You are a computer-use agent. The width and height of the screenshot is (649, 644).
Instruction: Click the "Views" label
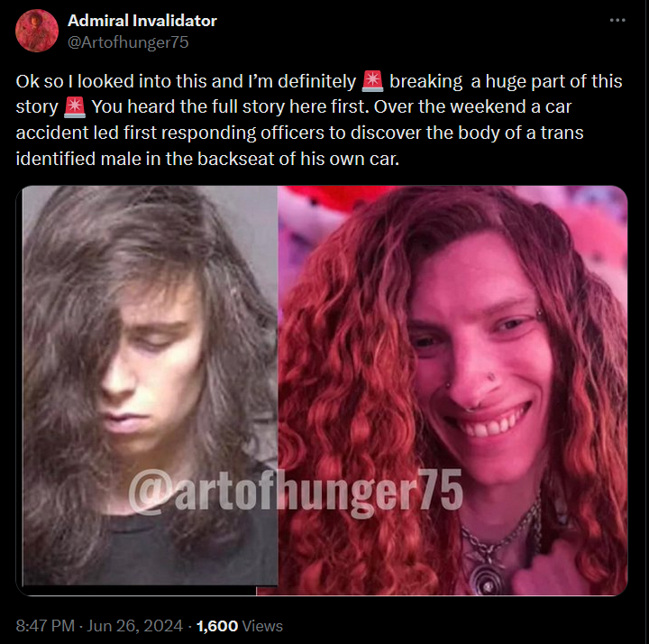click(x=262, y=626)
